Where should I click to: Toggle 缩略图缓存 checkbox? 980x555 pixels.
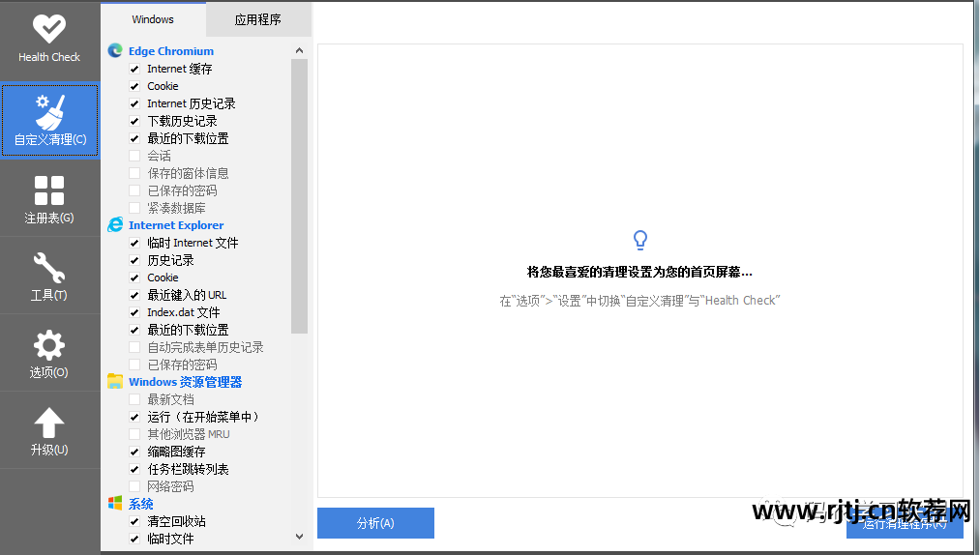pos(134,452)
